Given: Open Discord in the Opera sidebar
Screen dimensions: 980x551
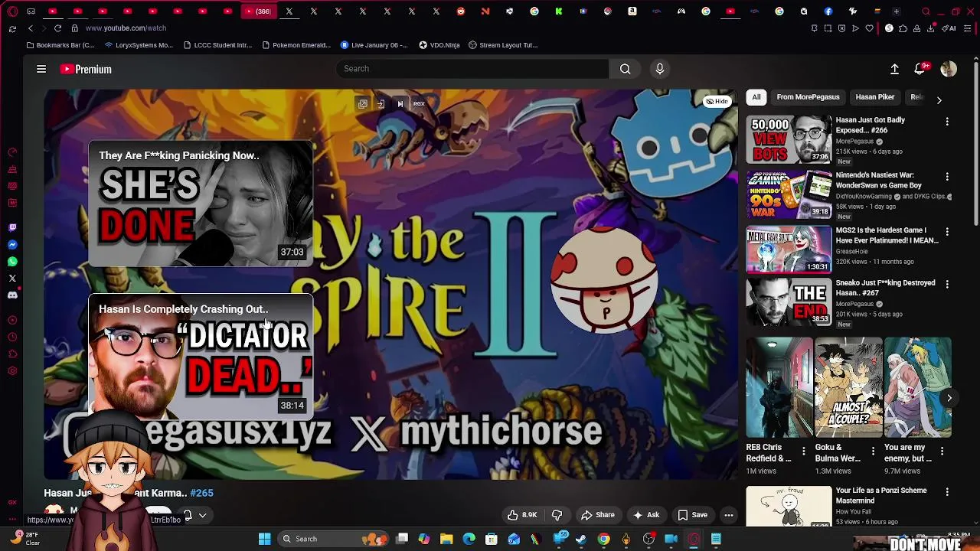Looking at the screenshot, I should (12, 295).
